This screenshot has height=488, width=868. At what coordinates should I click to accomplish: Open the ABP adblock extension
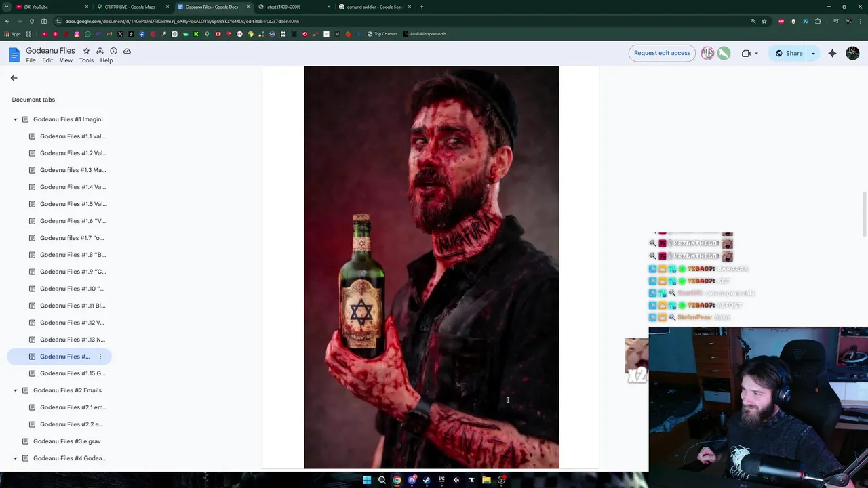(781, 21)
